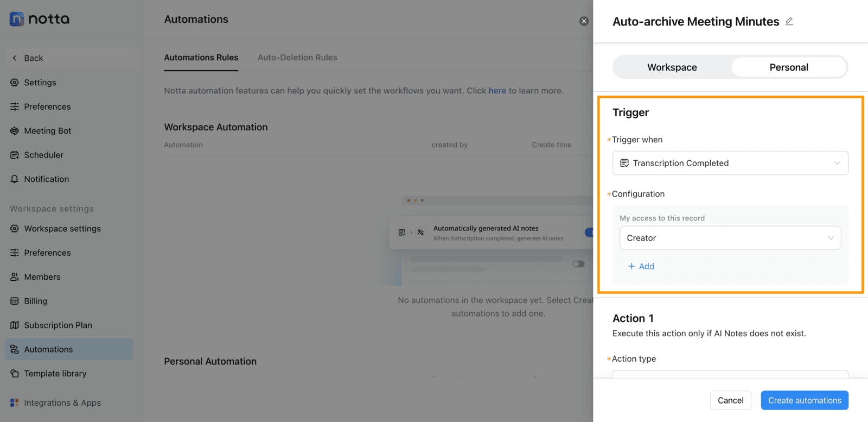Click the Template library icon
This screenshot has height=422, width=868.
coord(15,374)
